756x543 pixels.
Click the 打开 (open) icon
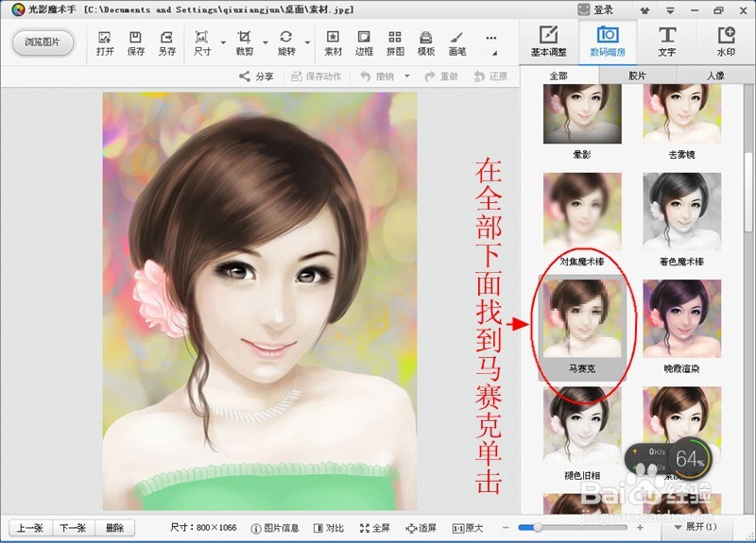tap(105, 43)
